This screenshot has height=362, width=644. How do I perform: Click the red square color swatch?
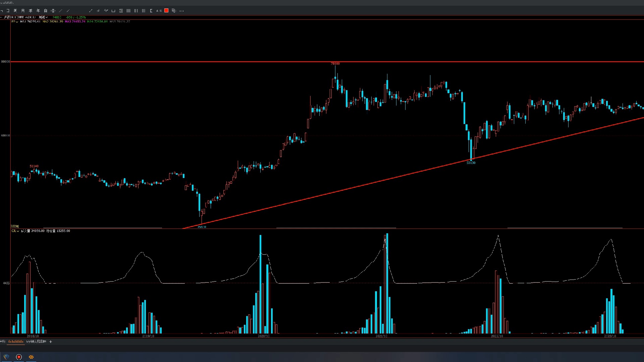tap(166, 11)
